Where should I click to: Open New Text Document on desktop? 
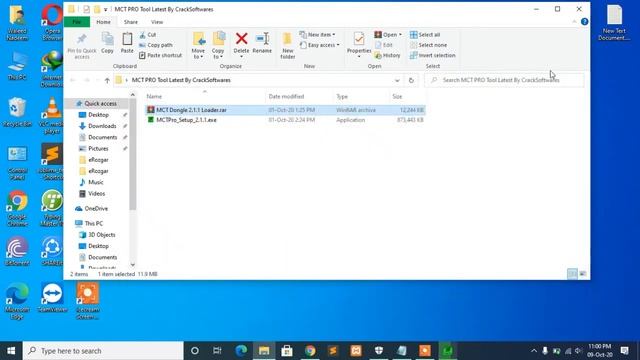(x=614, y=23)
